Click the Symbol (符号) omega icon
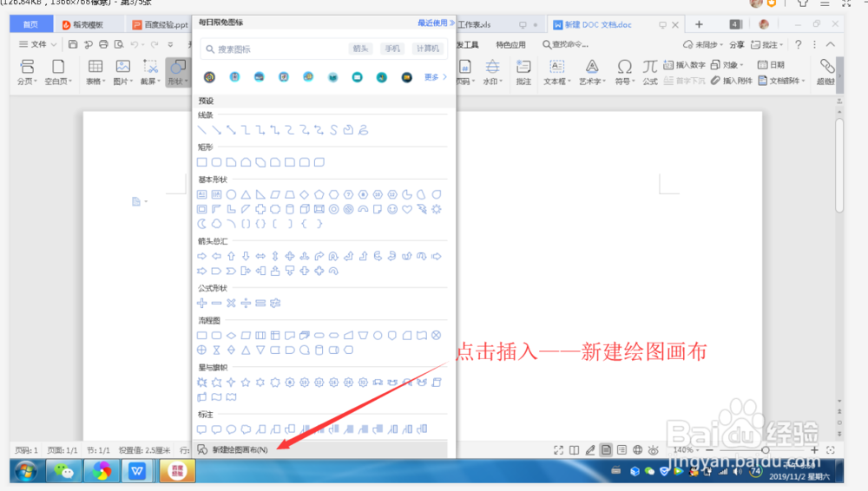The width and height of the screenshot is (868, 491). [624, 72]
